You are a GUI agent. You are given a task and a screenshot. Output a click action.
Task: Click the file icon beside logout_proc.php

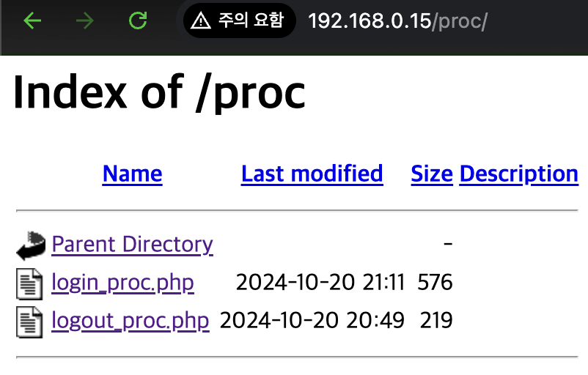29,322
